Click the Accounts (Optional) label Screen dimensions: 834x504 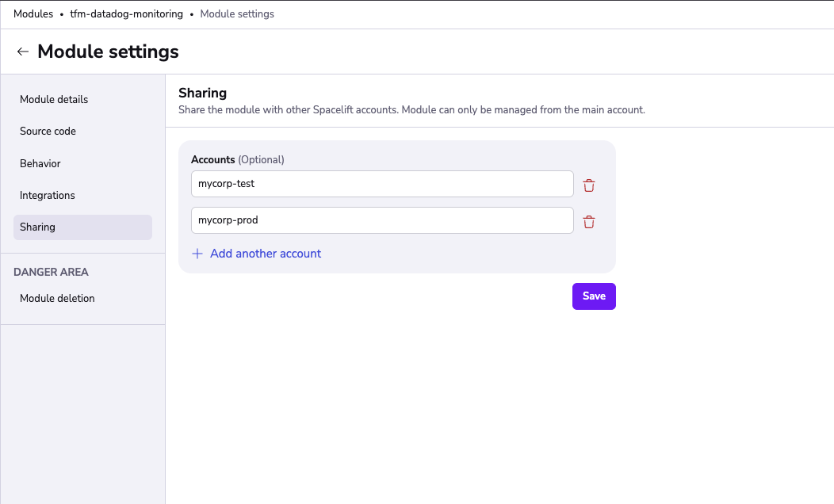(237, 159)
